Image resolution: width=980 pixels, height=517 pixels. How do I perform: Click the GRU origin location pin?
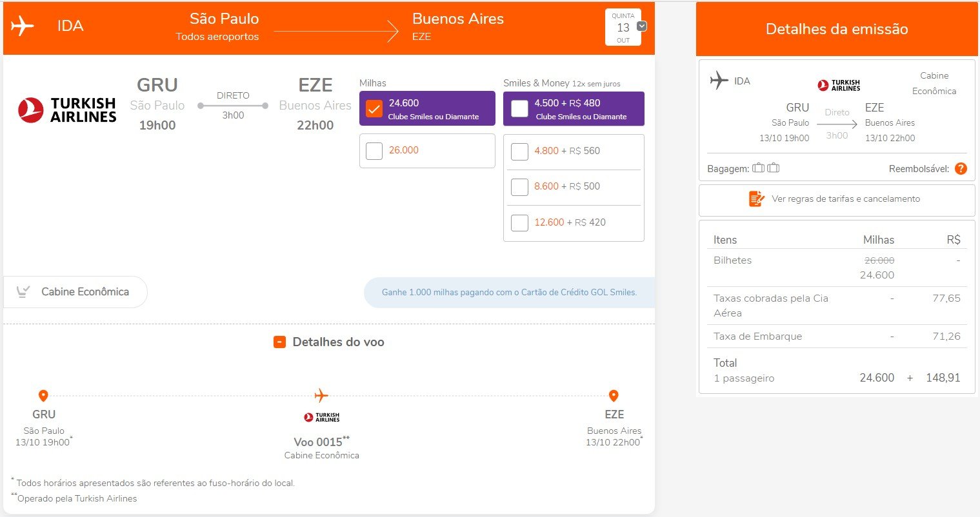click(43, 395)
